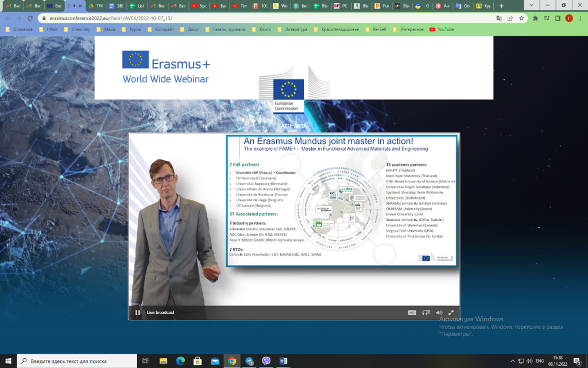Launch Microsoft Edge from the taskbar
588x368 pixels.
[x=180, y=361]
